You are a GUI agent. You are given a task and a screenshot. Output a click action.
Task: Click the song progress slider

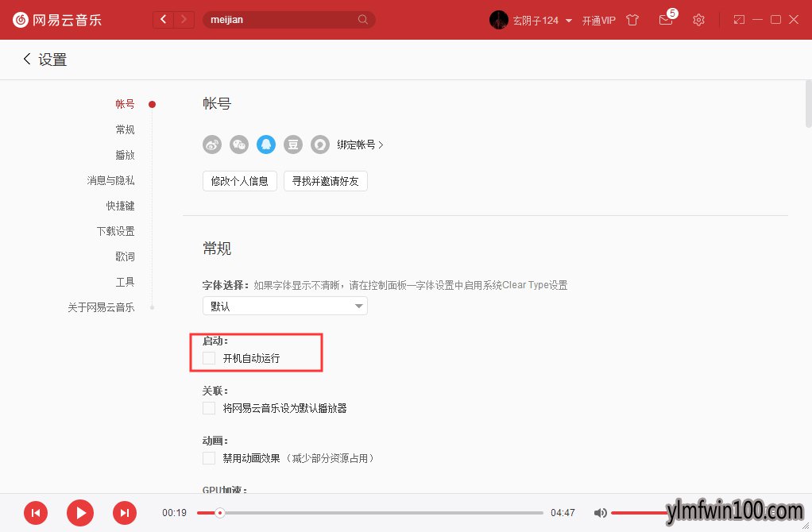coord(370,513)
